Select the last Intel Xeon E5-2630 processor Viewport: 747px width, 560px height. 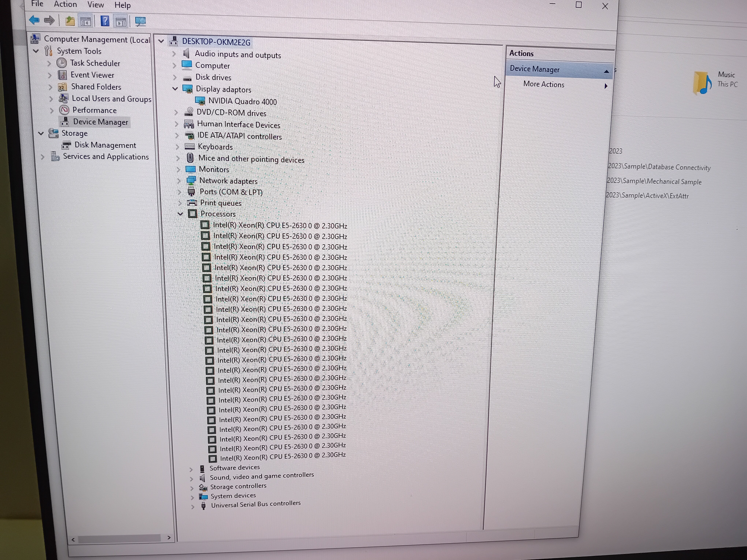click(283, 457)
